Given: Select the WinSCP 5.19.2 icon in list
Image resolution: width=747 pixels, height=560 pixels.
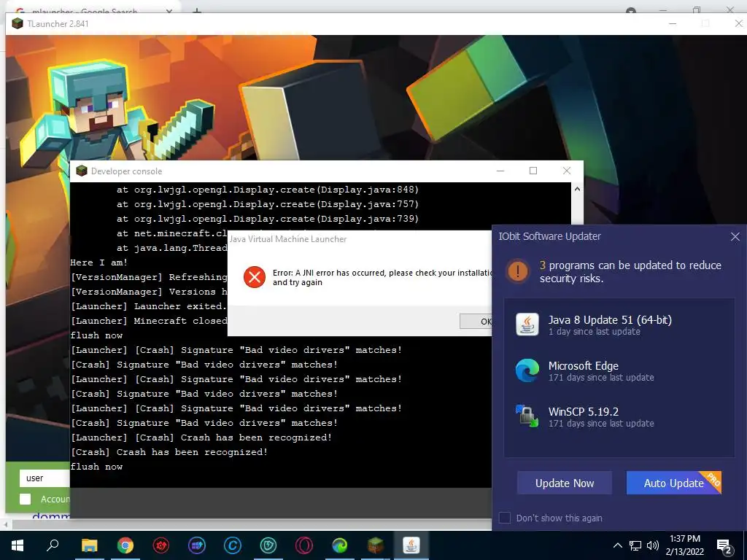Looking at the screenshot, I should pyautogui.click(x=527, y=416).
